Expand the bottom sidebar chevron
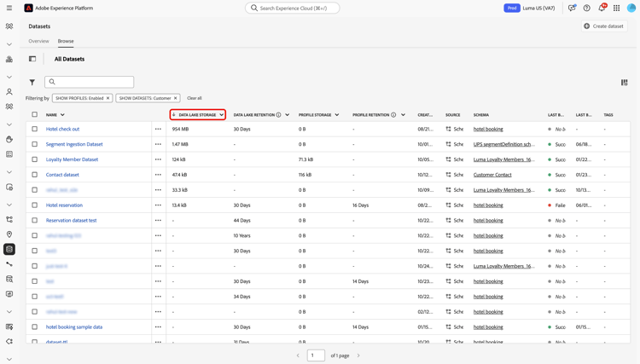Viewport: 640px width, 364px height. coord(9,360)
